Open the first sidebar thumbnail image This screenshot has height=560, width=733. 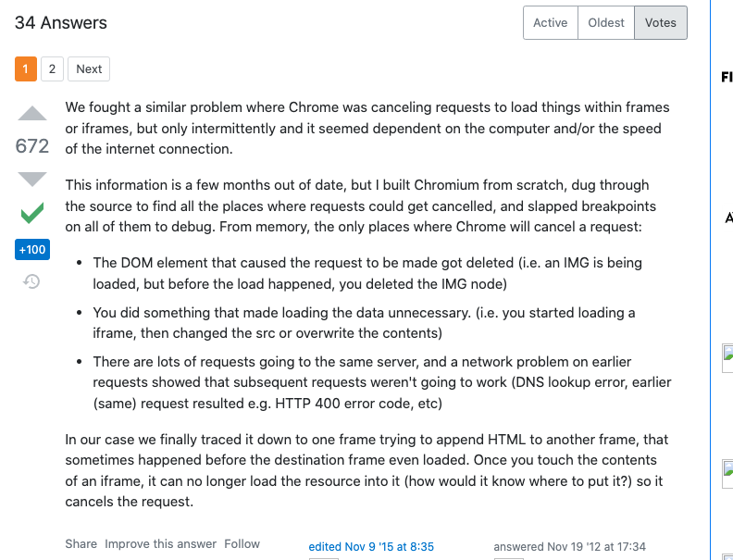pyautogui.click(x=727, y=358)
